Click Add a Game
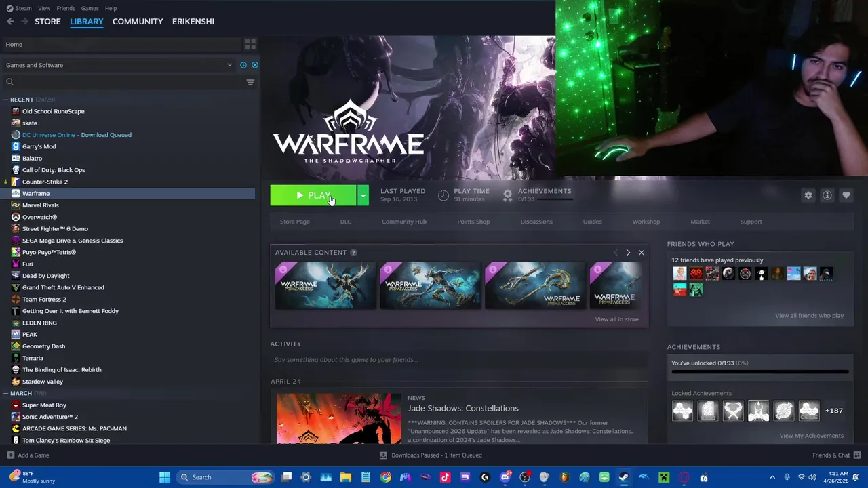Viewport: 868px width, 488px height. pyautogui.click(x=28, y=455)
